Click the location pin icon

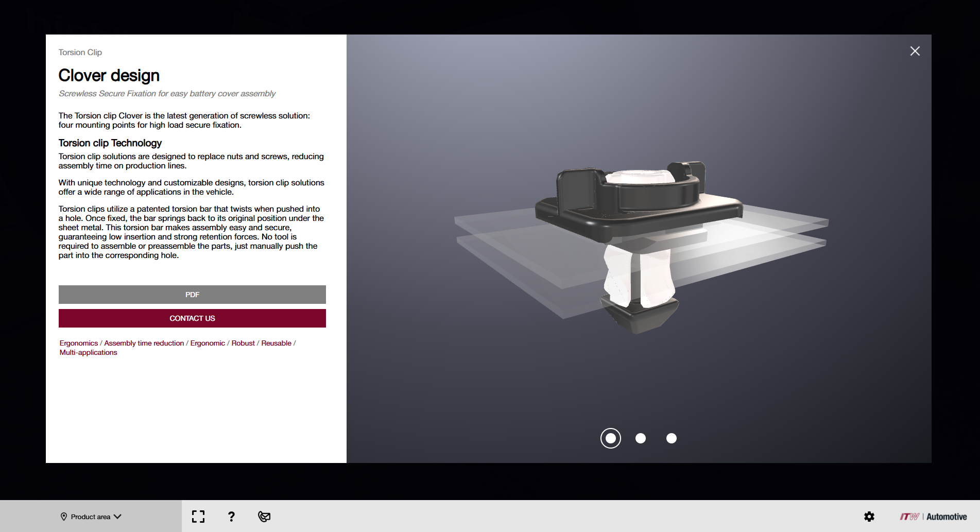point(64,517)
